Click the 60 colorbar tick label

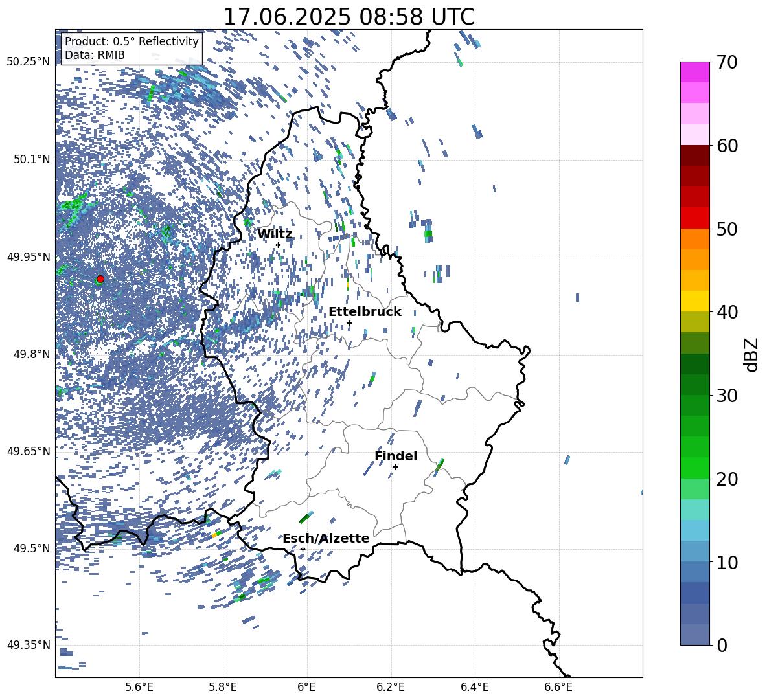click(x=727, y=146)
